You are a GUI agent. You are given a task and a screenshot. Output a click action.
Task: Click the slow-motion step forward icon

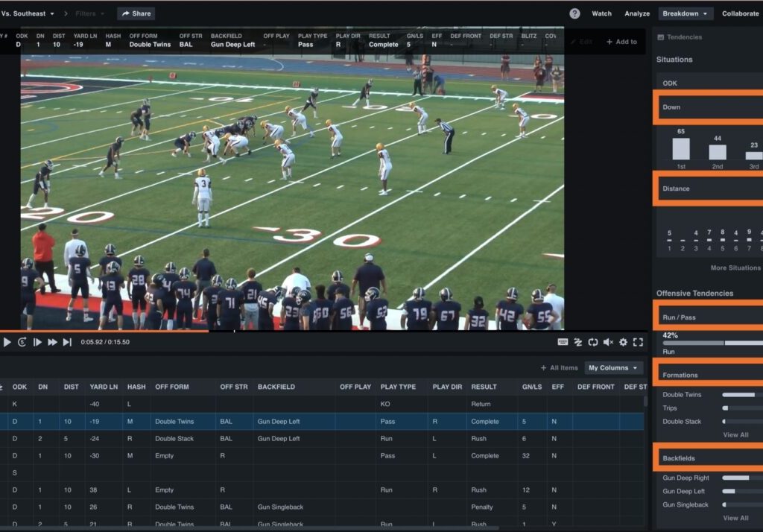click(x=37, y=342)
